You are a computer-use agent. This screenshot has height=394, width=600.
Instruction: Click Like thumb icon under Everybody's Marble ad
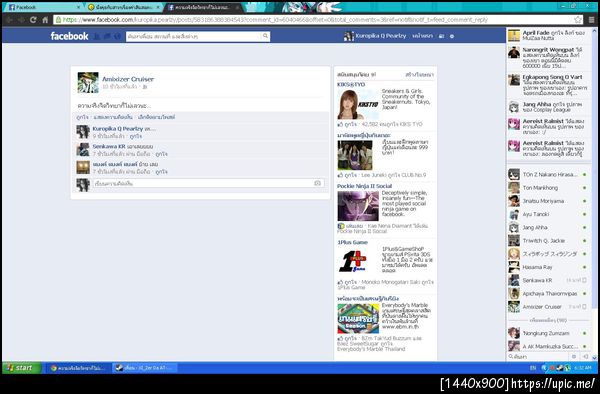pyautogui.click(x=340, y=339)
